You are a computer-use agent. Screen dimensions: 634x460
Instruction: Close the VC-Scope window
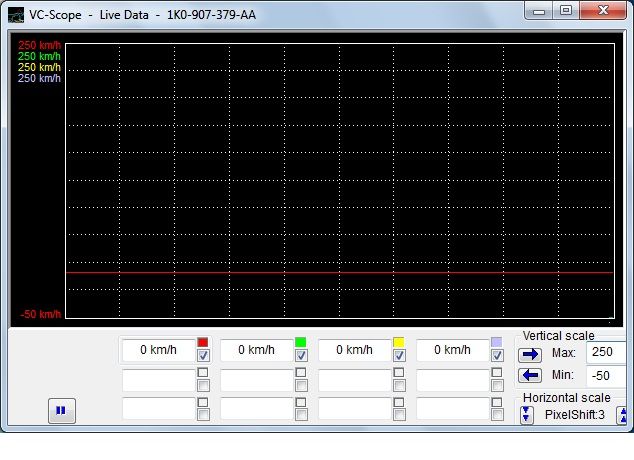coord(603,11)
